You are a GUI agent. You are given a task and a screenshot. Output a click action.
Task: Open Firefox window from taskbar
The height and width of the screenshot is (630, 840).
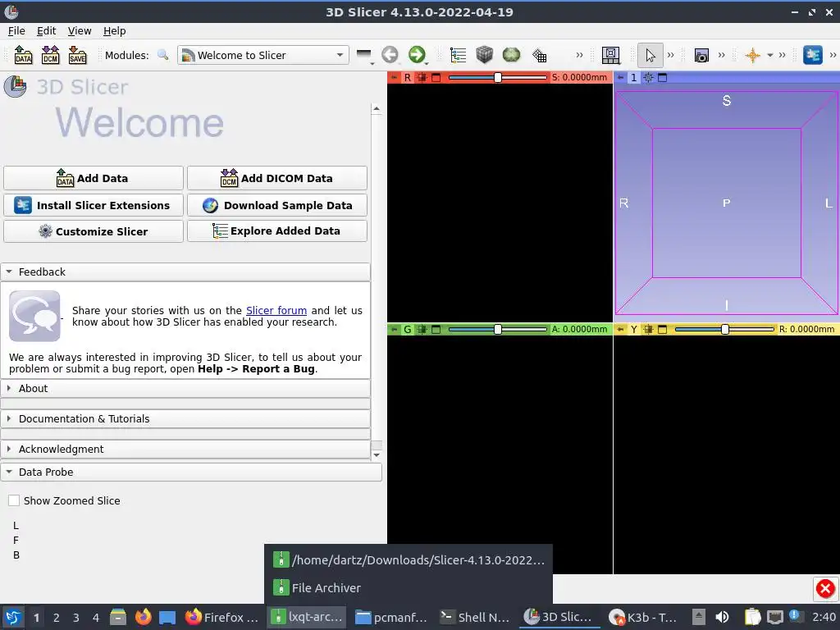coord(221,617)
